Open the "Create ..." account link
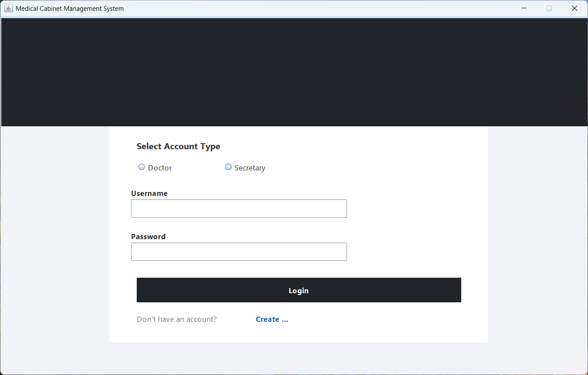 pos(272,319)
